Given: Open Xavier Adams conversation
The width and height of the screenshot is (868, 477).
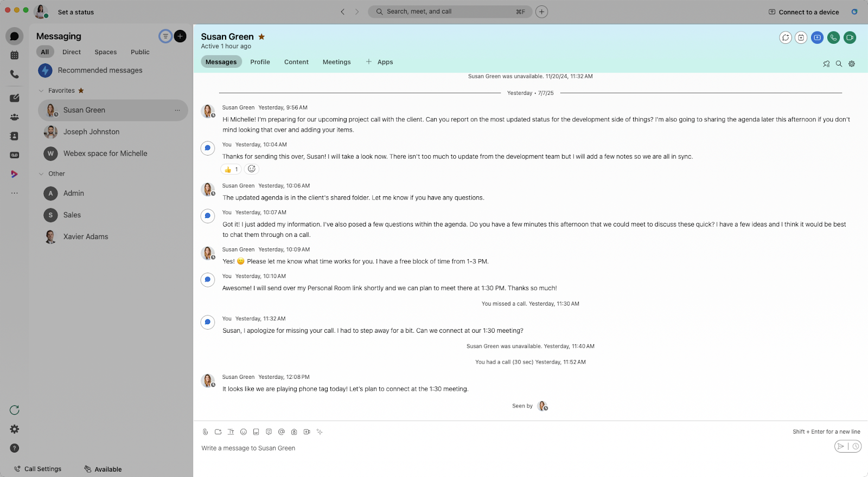Looking at the screenshot, I should [x=113, y=237].
